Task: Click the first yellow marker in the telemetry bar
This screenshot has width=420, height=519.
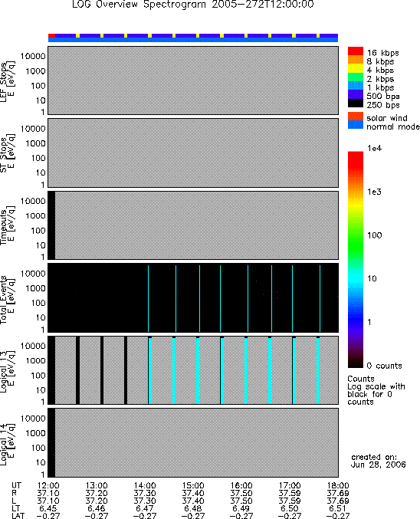Action: pyautogui.click(x=77, y=35)
